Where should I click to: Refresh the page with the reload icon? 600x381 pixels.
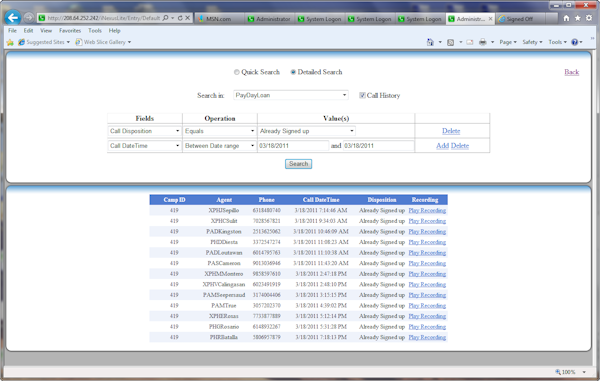point(180,18)
